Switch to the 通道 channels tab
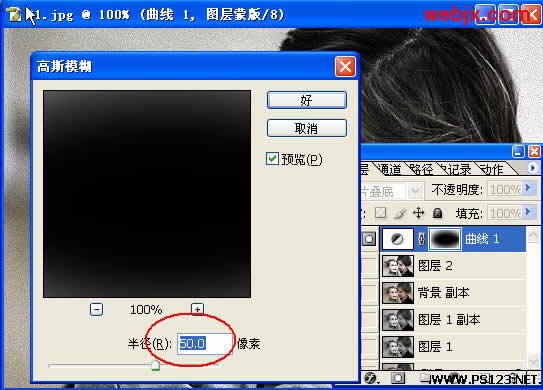This screenshot has height=390, width=543. click(390, 169)
